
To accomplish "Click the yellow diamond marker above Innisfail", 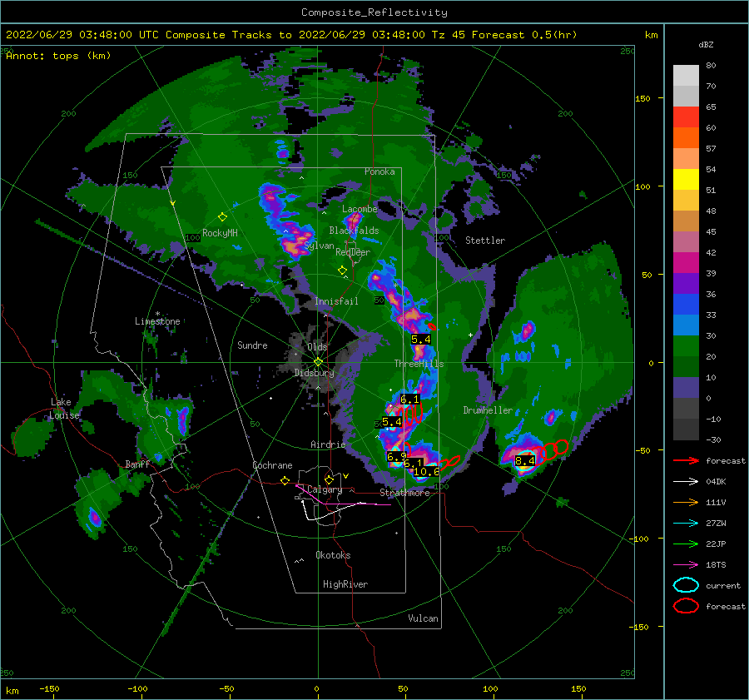I will (342, 271).
